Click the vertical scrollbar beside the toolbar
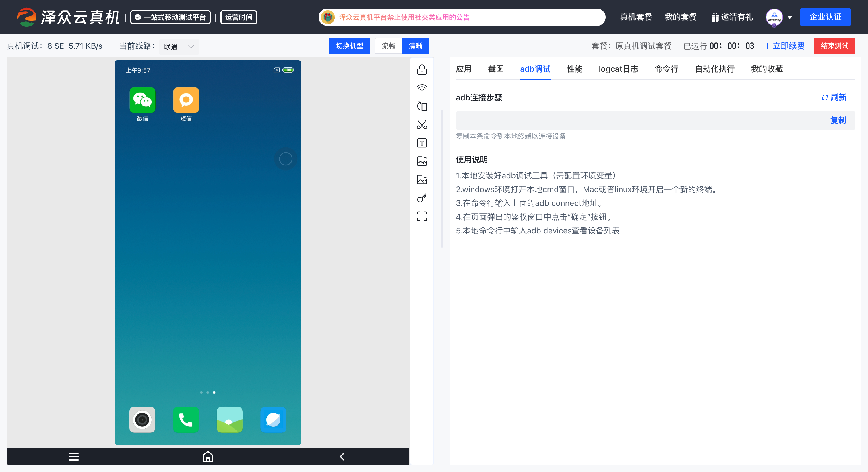868x472 pixels. point(442,178)
